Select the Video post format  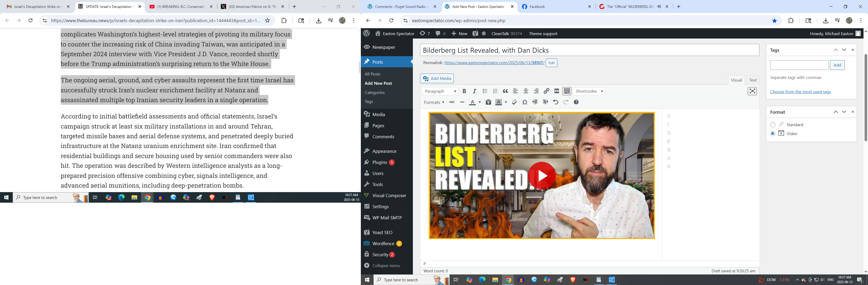click(773, 134)
